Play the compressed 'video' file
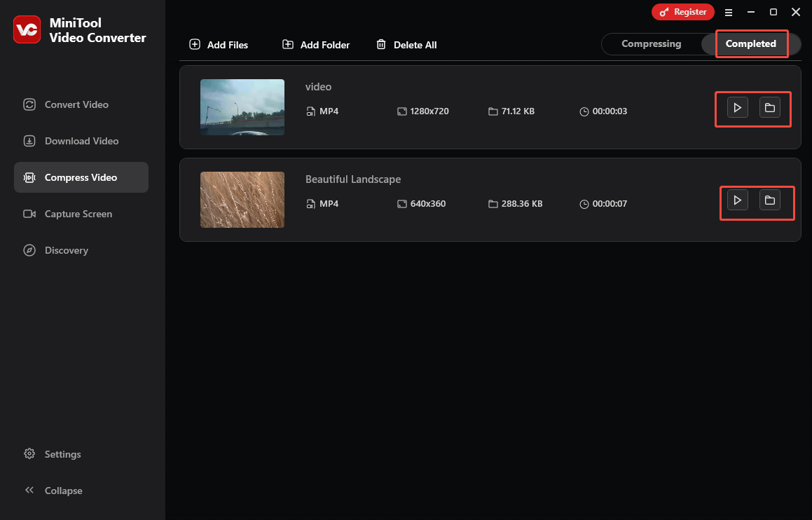This screenshot has width=812, height=520. [738, 108]
